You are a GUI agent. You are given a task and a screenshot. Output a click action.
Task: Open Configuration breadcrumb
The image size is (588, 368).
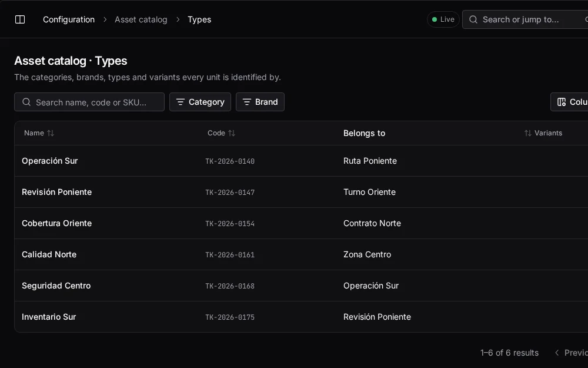pyautogui.click(x=69, y=19)
